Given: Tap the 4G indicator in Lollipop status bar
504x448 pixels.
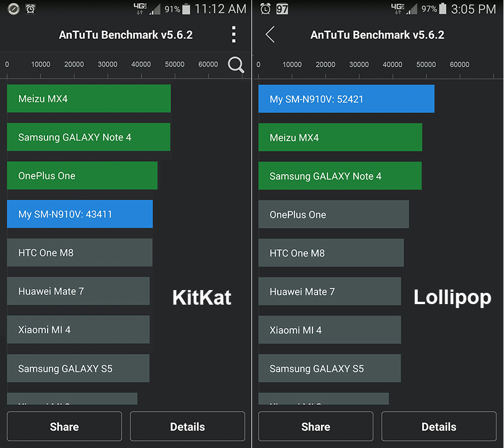Looking at the screenshot, I should 398,8.
